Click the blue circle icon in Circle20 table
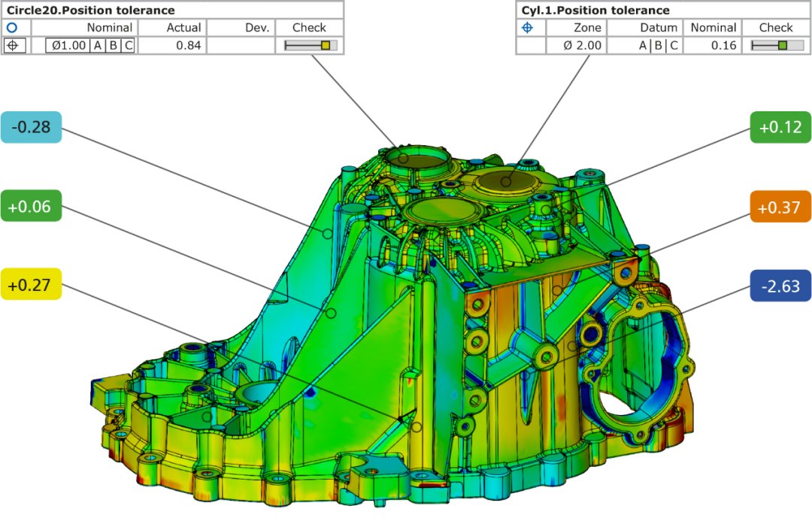Image resolution: width=812 pixels, height=518 pixels. tap(12, 28)
